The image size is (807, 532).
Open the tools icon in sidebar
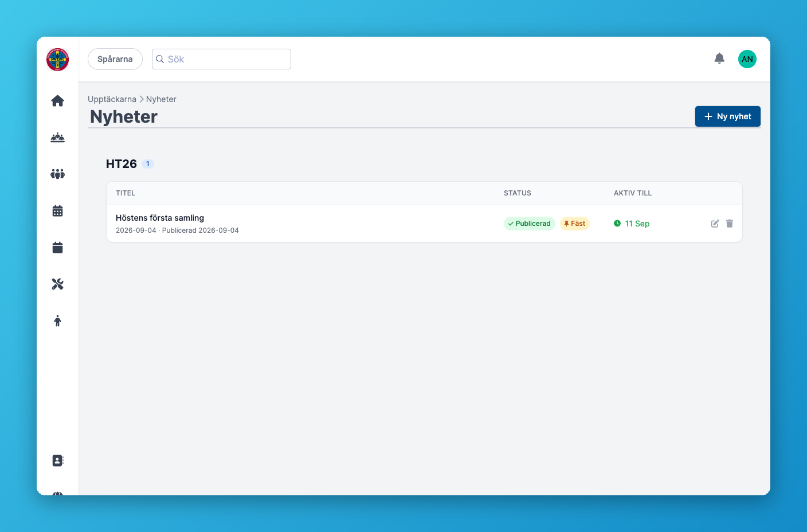[57, 284]
